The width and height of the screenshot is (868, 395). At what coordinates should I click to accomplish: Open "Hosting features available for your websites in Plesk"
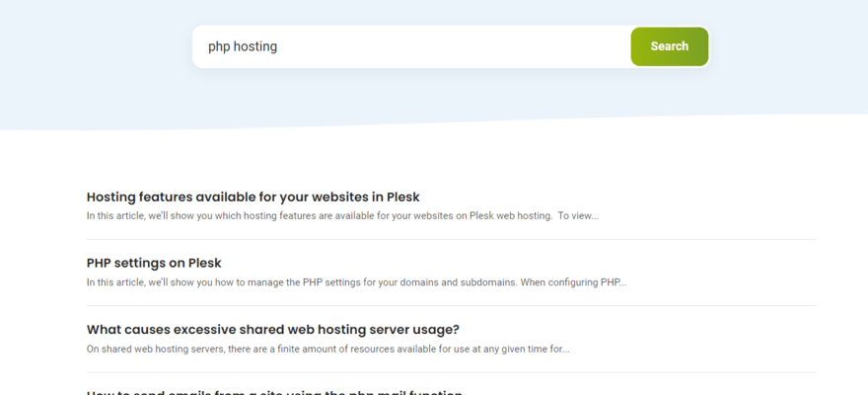[x=253, y=197]
